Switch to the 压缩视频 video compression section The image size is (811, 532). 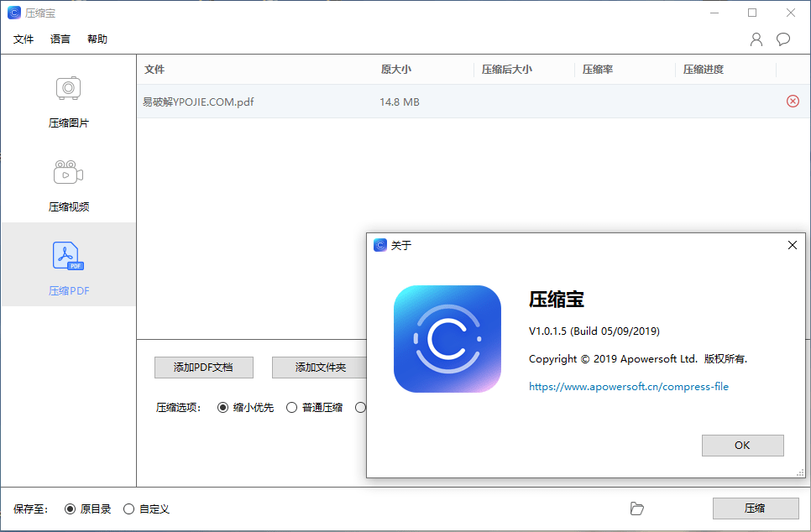68,185
